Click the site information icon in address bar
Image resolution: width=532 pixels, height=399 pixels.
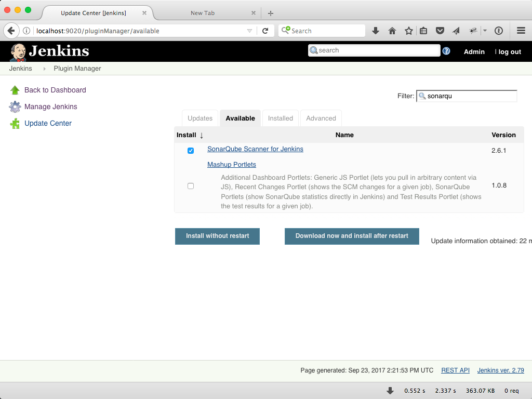pyautogui.click(x=26, y=31)
